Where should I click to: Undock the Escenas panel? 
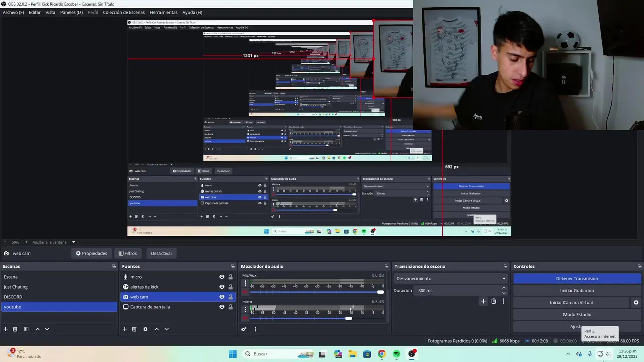coord(114,266)
